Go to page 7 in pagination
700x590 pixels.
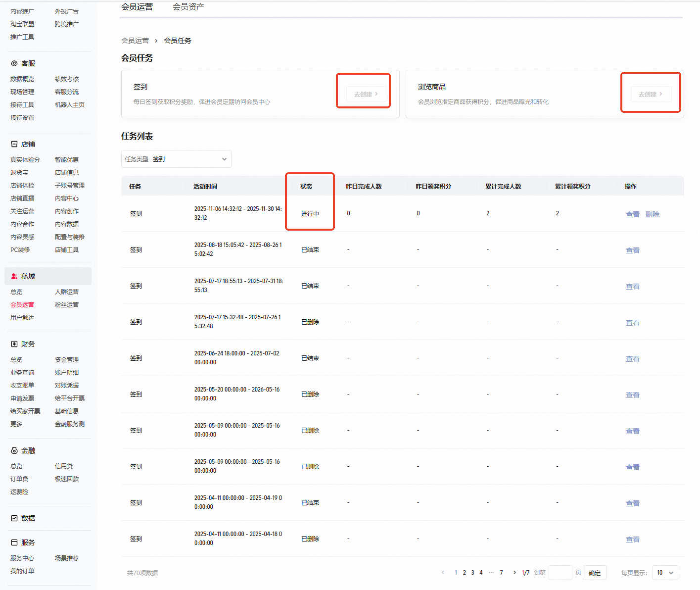click(501, 573)
